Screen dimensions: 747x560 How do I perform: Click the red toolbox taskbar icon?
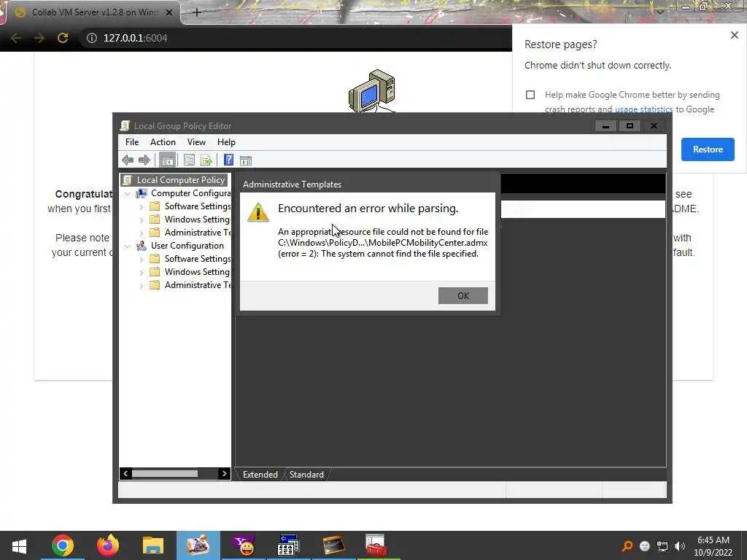click(376, 545)
